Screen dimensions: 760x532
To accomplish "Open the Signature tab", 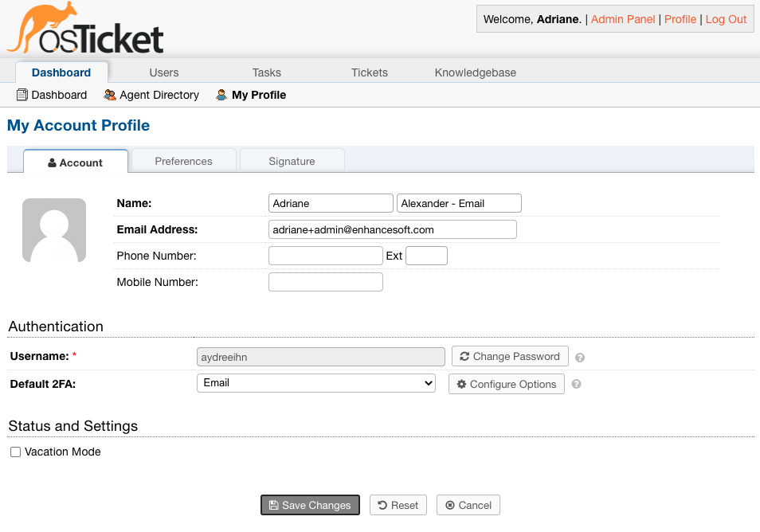I will [292, 161].
